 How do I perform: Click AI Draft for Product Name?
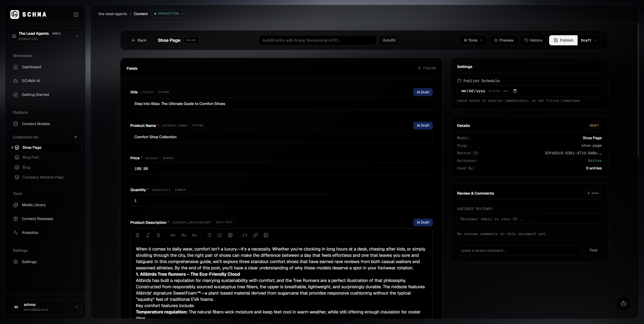point(423,125)
